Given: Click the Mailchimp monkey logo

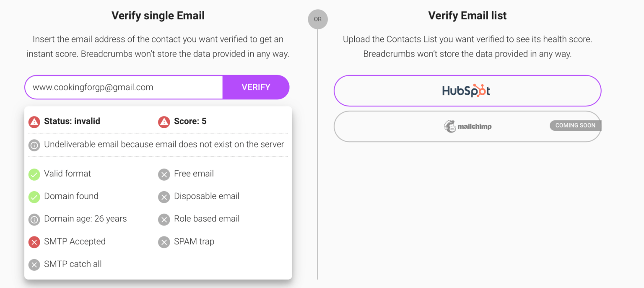Looking at the screenshot, I should pyautogui.click(x=449, y=126).
